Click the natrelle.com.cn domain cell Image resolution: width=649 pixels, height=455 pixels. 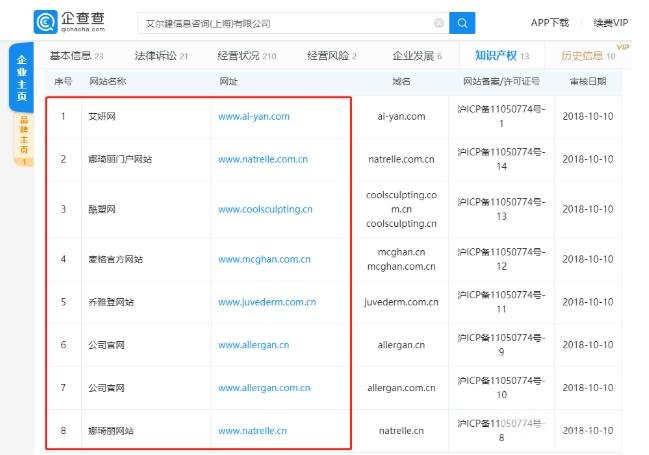(x=401, y=159)
